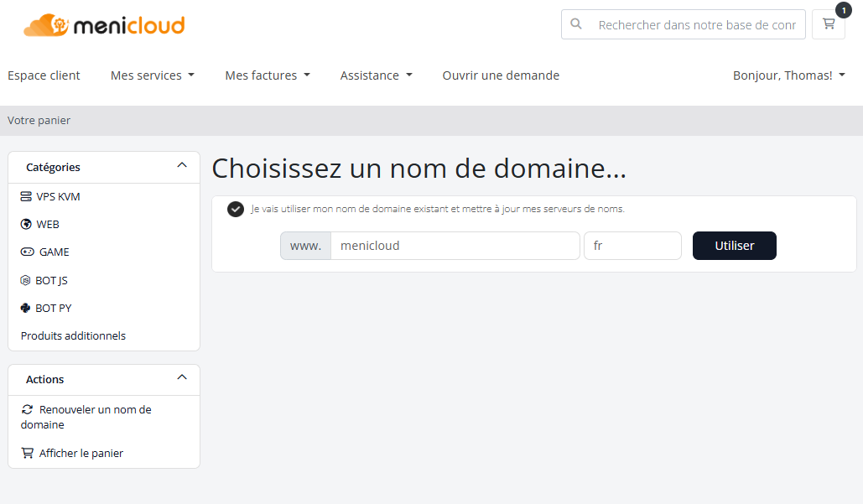The image size is (863, 504).
Task: Select existing domain radio option
Action: tap(236, 209)
